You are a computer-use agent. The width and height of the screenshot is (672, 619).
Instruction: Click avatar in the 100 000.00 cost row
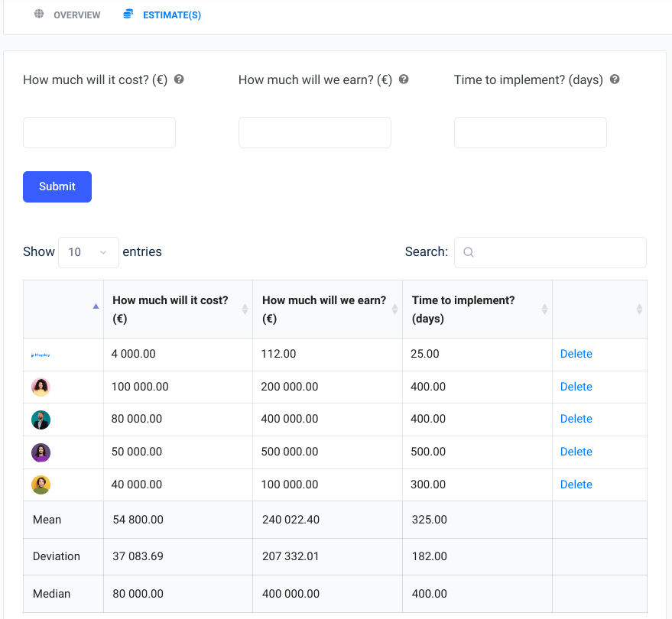pos(41,387)
